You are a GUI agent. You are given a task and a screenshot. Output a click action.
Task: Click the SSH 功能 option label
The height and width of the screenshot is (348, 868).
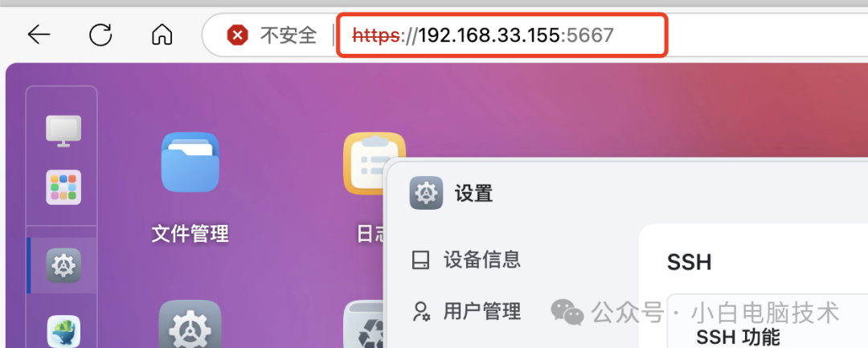pos(738,337)
